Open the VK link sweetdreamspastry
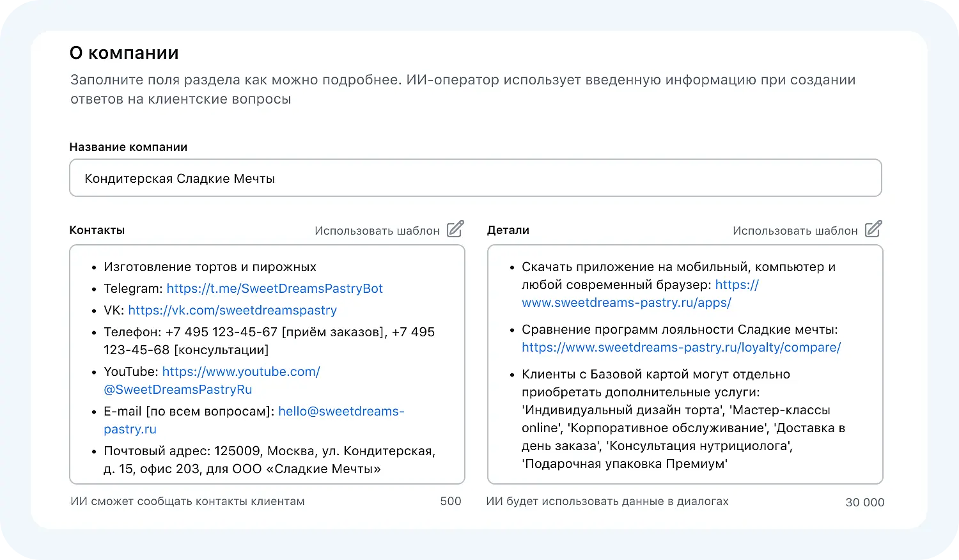959x560 pixels. pos(233,310)
